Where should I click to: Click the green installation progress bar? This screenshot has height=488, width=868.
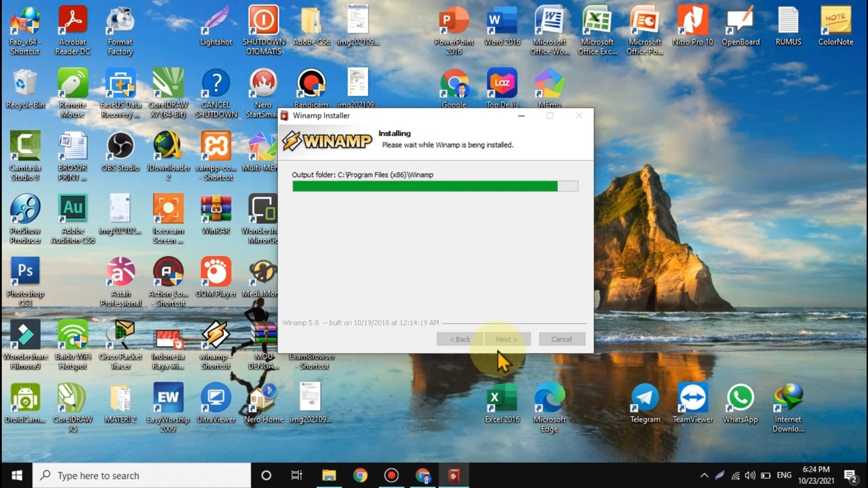tap(435, 186)
